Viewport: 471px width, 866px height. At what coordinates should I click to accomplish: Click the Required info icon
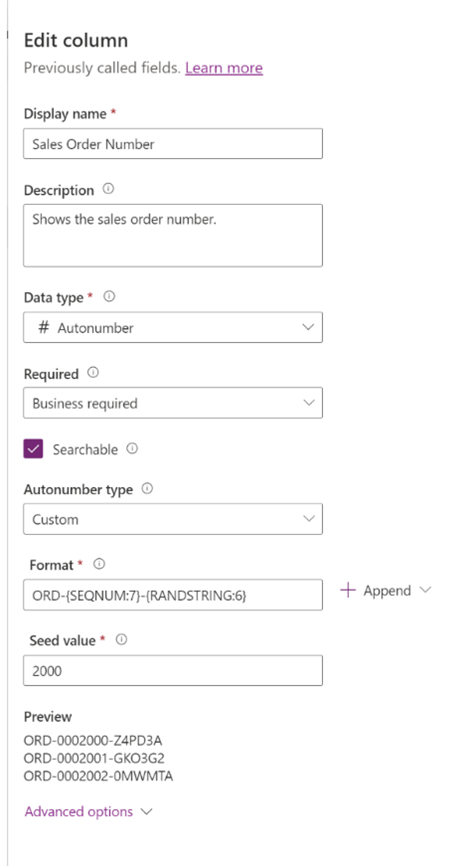pos(93,373)
